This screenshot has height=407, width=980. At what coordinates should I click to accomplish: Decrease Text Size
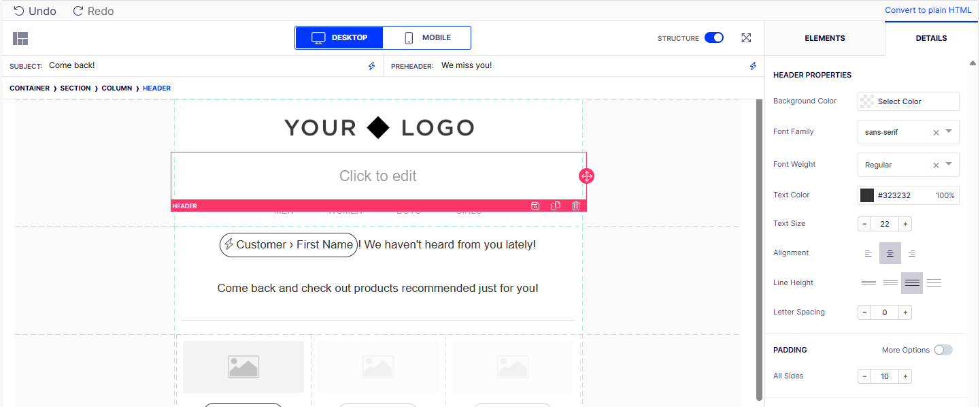click(x=864, y=224)
